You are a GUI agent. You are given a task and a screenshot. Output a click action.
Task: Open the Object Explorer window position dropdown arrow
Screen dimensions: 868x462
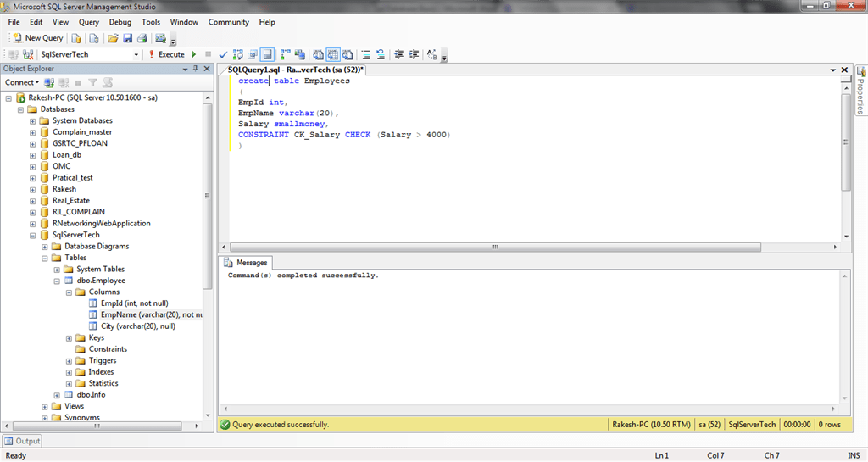click(x=185, y=69)
